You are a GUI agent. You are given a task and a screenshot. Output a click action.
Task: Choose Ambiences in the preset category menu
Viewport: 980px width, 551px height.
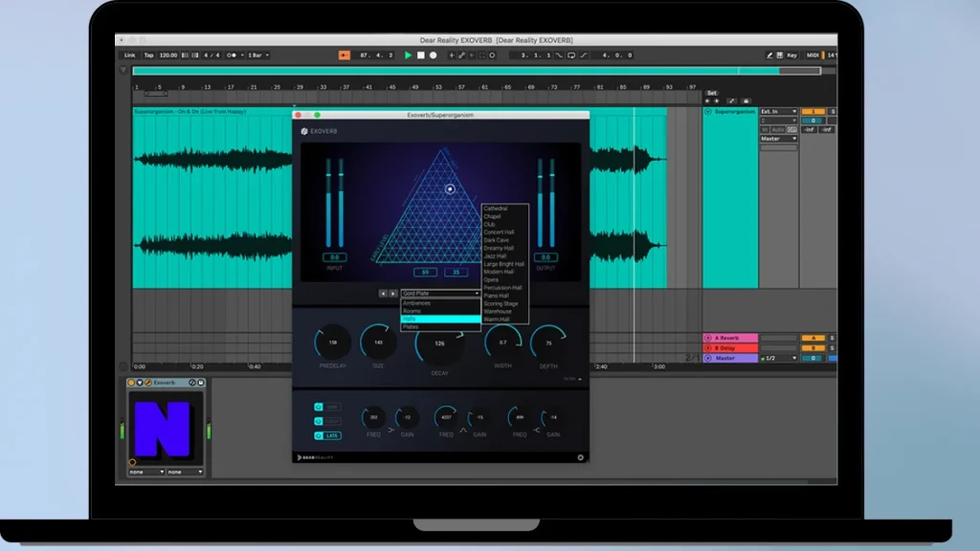440,303
